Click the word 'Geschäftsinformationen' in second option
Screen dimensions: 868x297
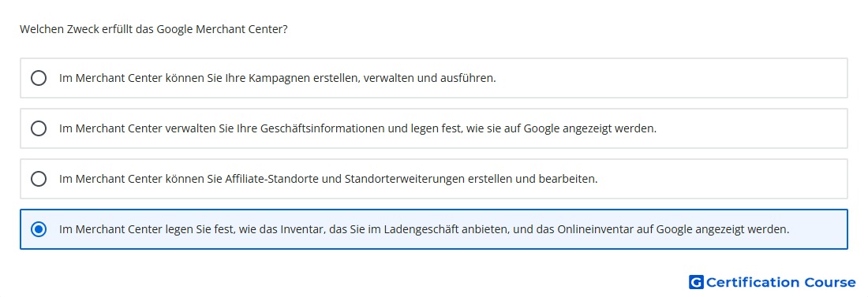[x=324, y=128]
